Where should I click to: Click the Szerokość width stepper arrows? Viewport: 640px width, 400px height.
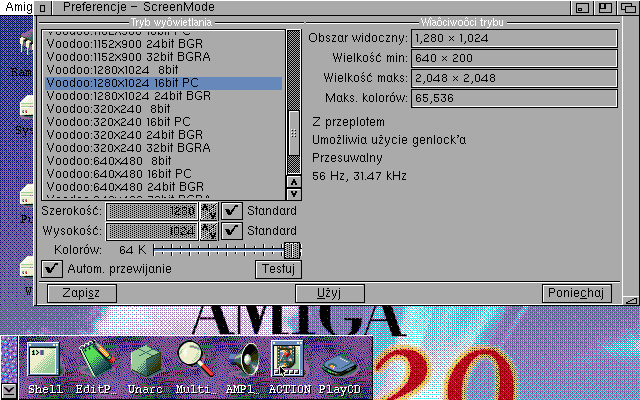(x=209, y=211)
